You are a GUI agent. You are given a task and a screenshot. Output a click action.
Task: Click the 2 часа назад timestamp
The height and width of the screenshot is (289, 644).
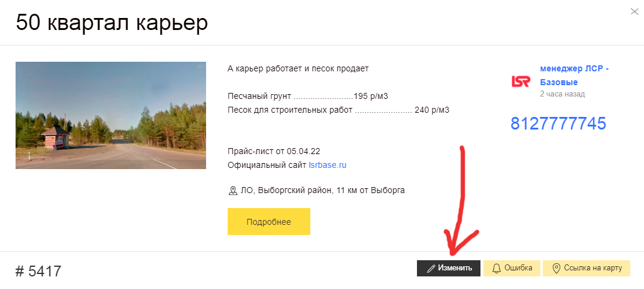click(x=562, y=94)
